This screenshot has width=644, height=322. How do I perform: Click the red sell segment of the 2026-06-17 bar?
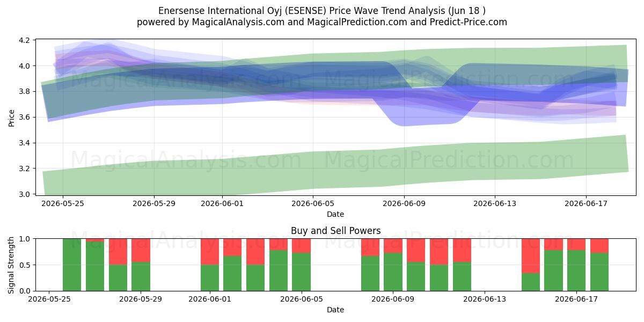click(x=576, y=244)
